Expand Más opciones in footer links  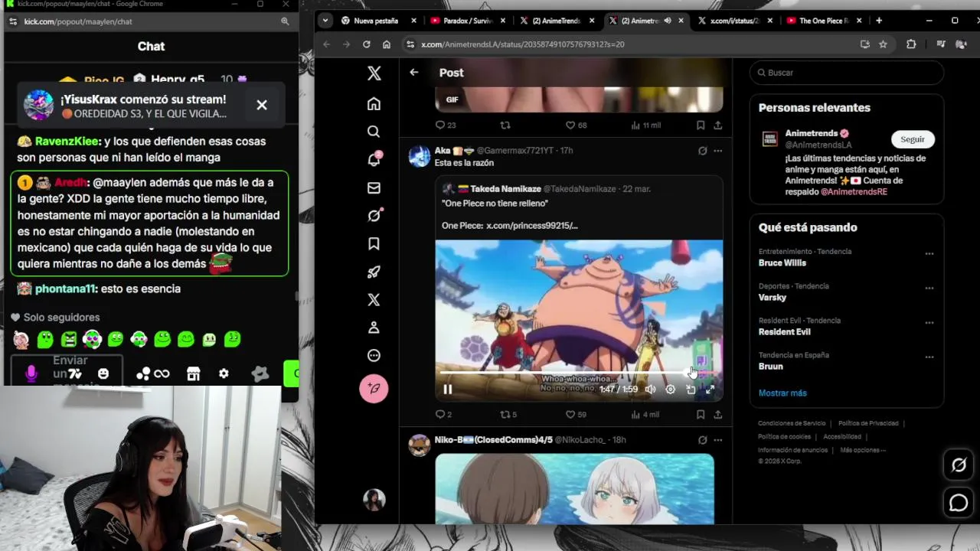coord(863,450)
